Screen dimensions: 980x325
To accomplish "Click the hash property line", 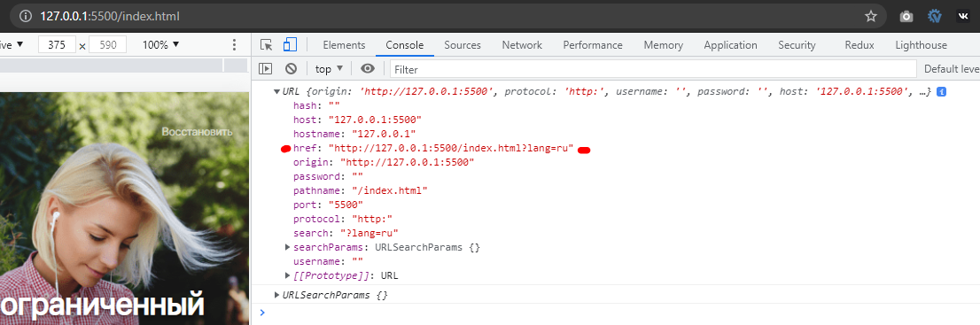I will point(316,106).
